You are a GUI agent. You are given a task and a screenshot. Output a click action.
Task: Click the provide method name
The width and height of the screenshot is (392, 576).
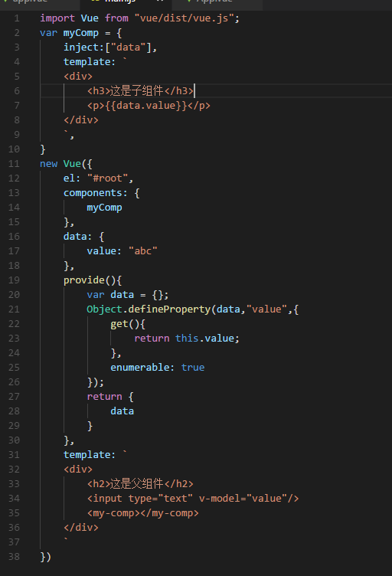pos(84,280)
